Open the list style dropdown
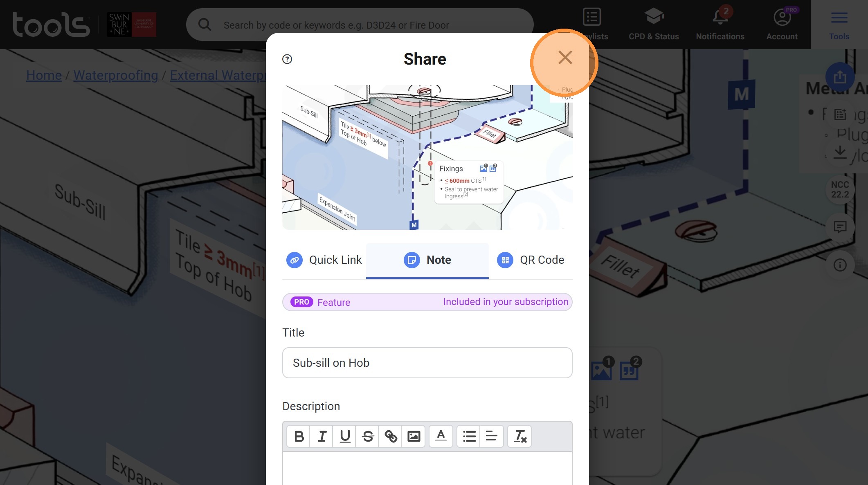 tap(469, 436)
